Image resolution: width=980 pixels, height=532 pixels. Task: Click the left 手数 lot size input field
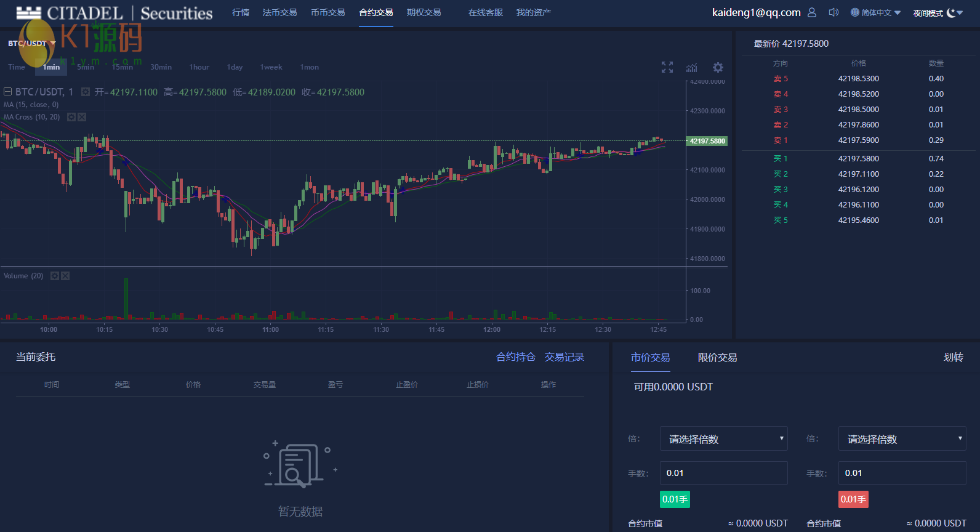point(724,473)
